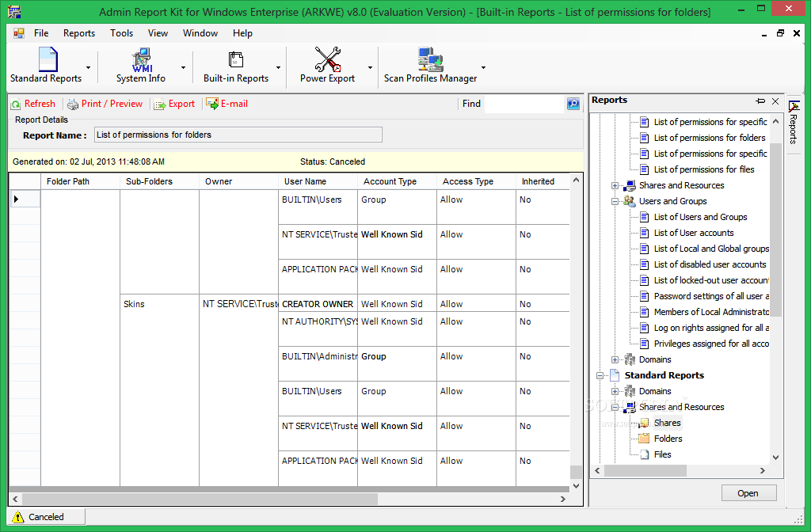811x532 pixels.
Task: Select List of Users and Groups report
Action: point(700,217)
